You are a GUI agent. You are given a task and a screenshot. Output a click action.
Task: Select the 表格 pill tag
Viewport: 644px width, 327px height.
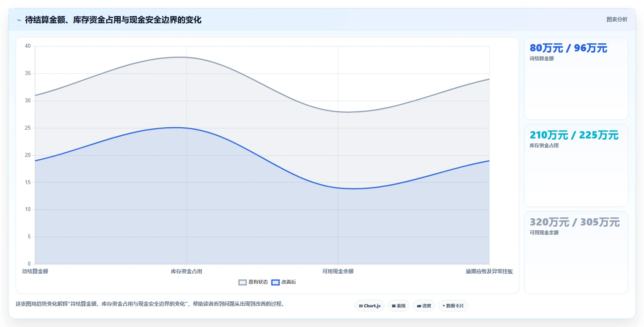[x=399, y=306]
